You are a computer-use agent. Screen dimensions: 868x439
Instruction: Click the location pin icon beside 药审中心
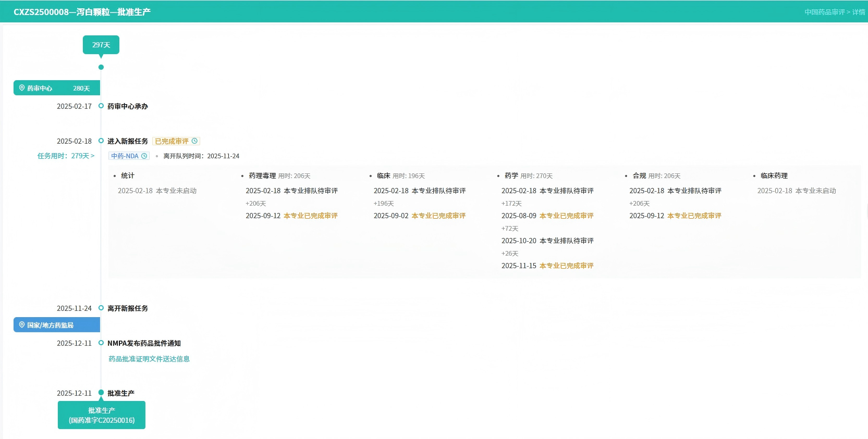(22, 88)
